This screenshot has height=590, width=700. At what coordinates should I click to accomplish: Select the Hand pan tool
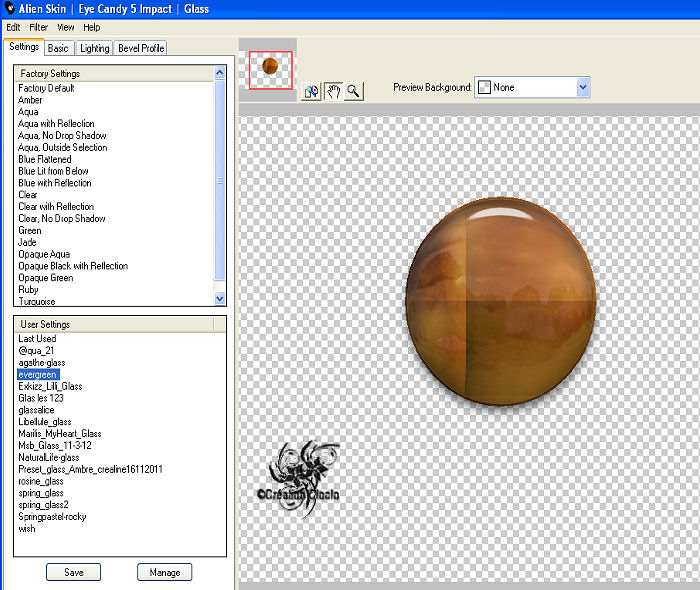coord(333,91)
